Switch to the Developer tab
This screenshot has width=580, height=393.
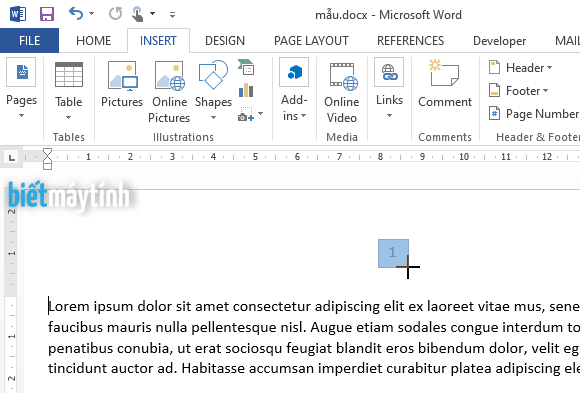(499, 40)
